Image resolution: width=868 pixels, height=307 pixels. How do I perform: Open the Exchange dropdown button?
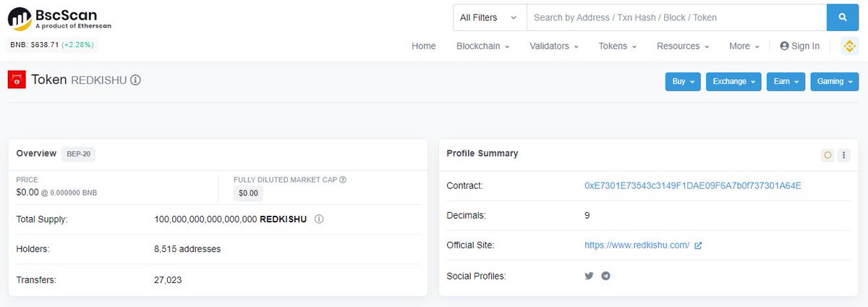click(733, 82)
